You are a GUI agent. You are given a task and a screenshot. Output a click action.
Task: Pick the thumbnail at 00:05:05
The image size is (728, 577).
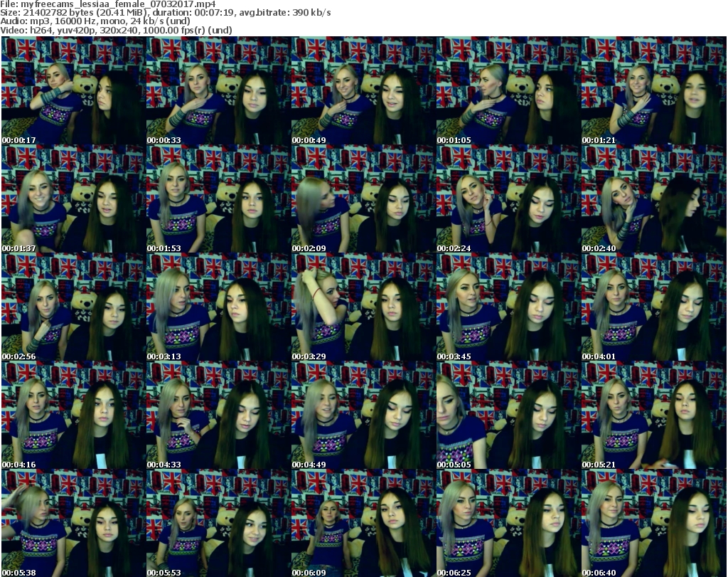coord(508,415)
